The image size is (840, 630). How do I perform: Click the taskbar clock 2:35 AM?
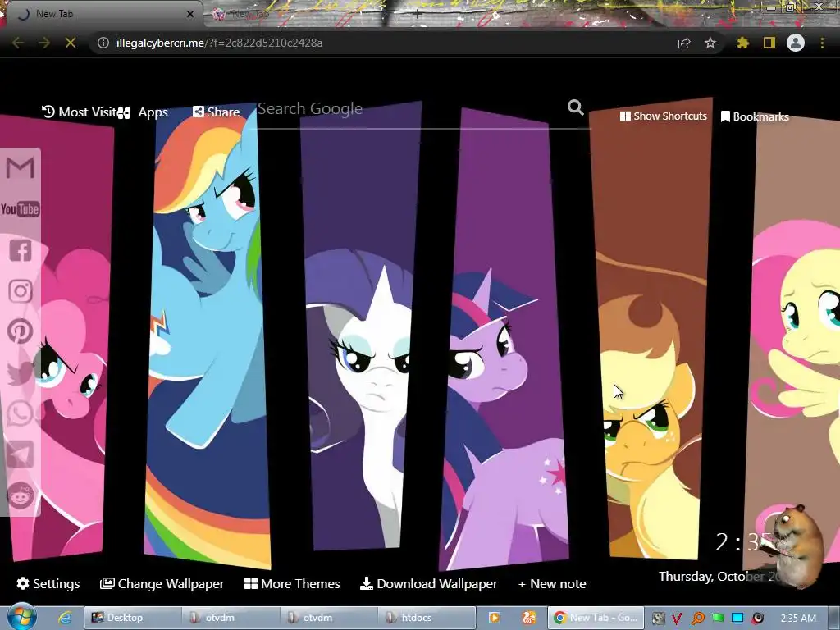(x=798, y=618)
